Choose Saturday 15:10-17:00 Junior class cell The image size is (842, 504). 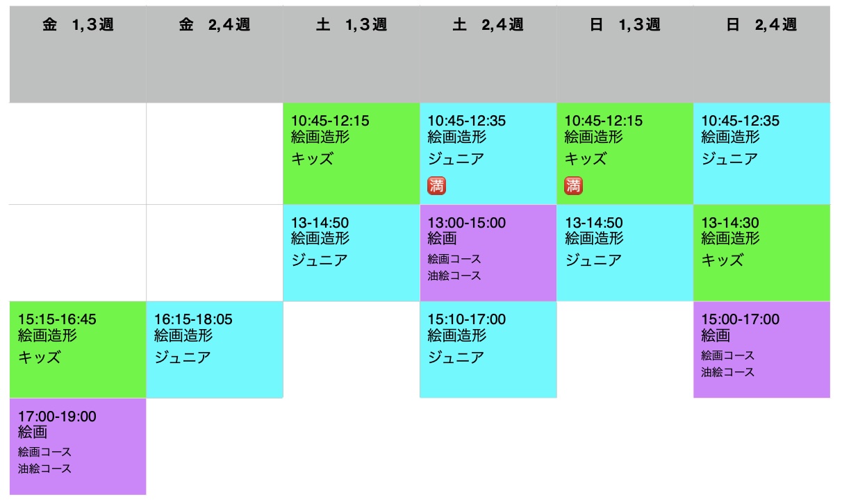click(488, 349)
